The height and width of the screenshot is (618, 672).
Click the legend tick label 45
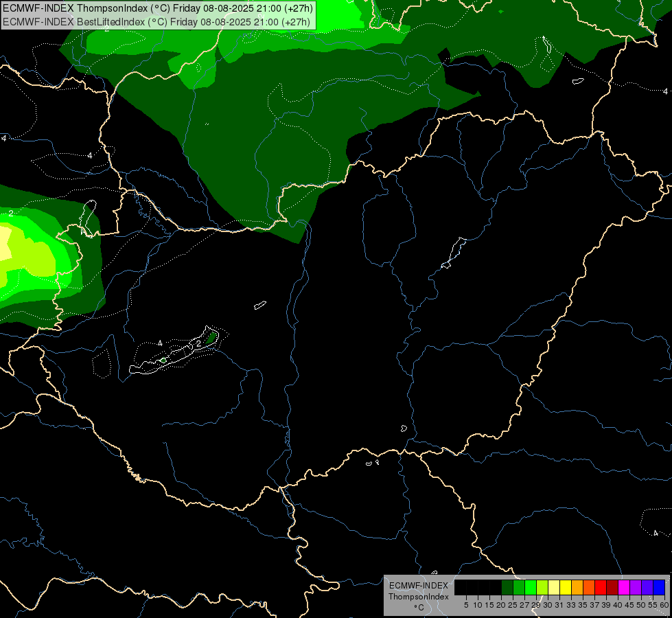(629, 605)
